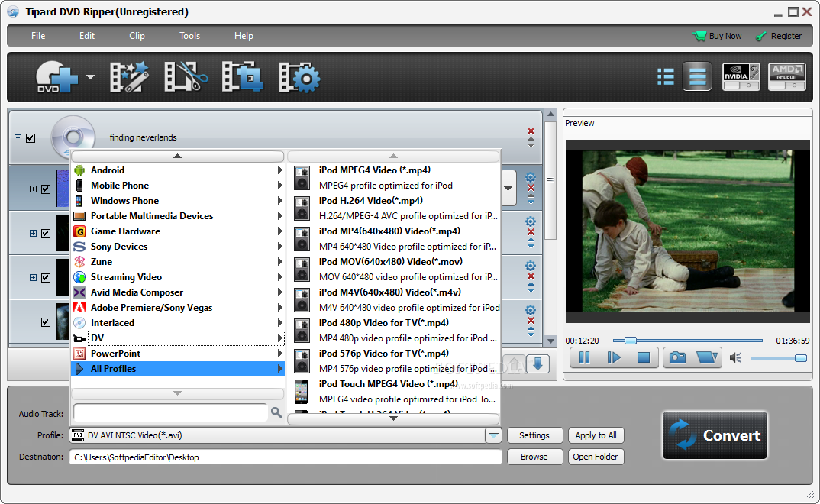
Task: Open the Help menu
Action: pos(244,36)
